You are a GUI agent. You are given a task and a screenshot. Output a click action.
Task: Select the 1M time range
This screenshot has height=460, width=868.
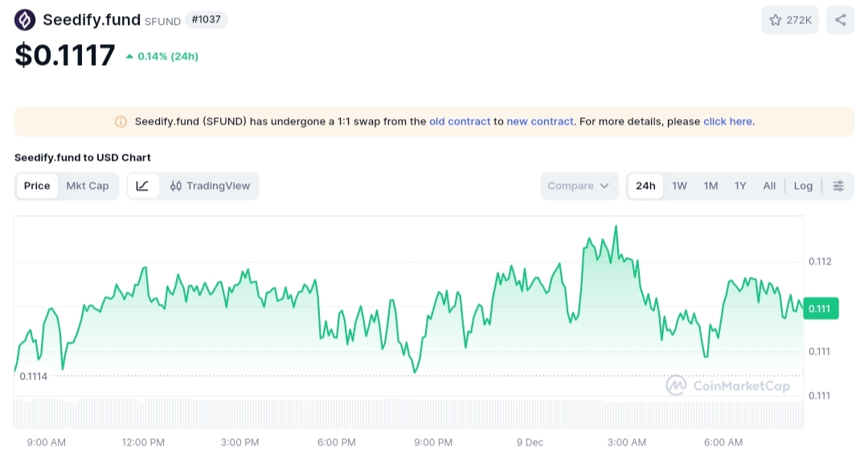click(x=710, y=186)
